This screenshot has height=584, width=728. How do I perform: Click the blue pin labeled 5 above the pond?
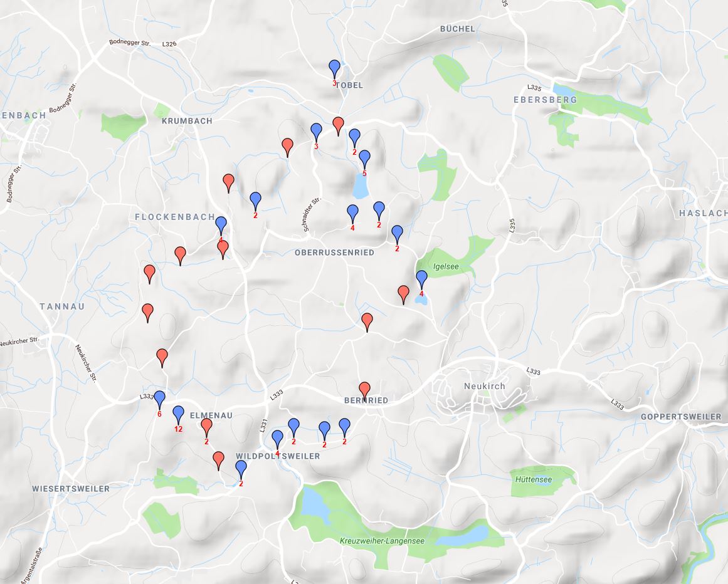pos(364,160)
